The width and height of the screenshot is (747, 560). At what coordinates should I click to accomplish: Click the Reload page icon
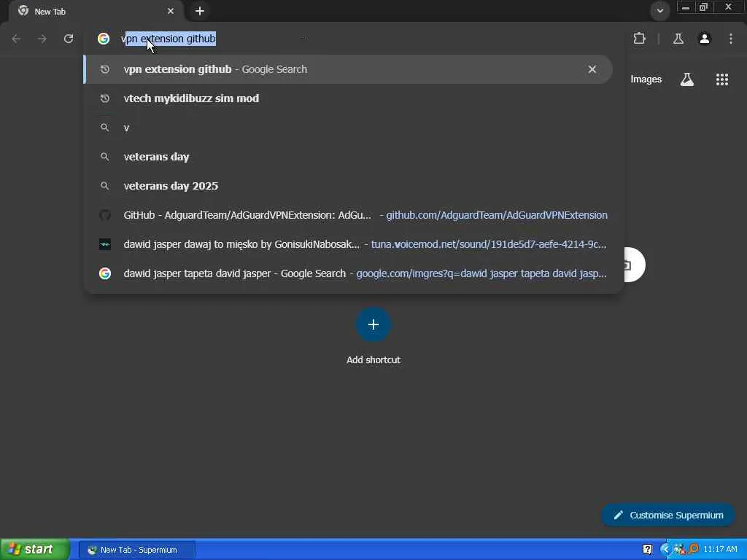pos(69,39)
